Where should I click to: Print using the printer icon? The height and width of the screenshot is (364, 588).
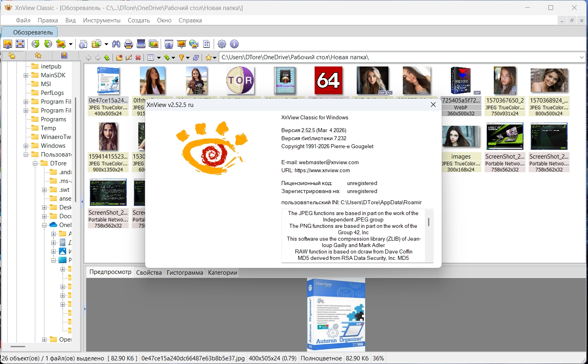[129, 44]
